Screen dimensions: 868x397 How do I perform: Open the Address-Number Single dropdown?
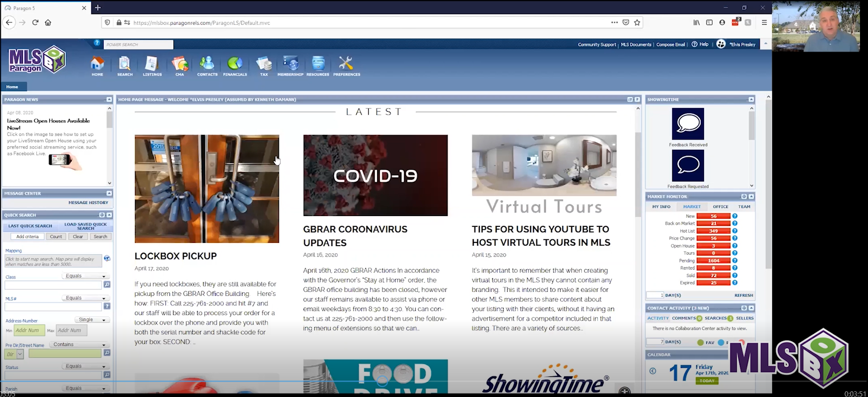tap(92, 319)
